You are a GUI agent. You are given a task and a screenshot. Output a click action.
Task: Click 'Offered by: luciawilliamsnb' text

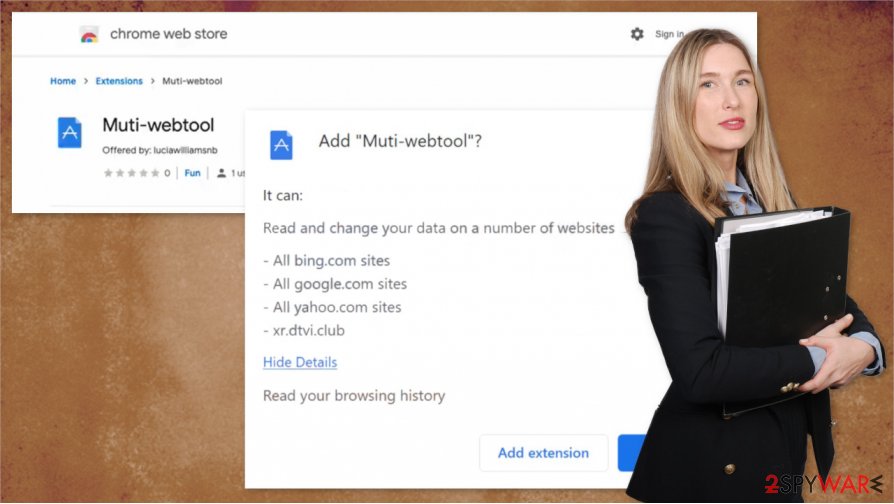[x=160, y=151]
